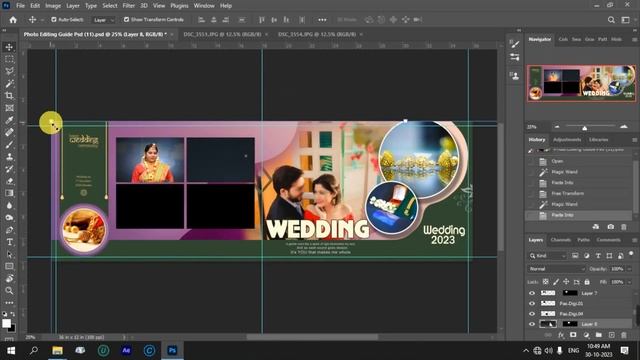Select the Pen tool
This screenshot has width=640, height=360.
[9, 230]
